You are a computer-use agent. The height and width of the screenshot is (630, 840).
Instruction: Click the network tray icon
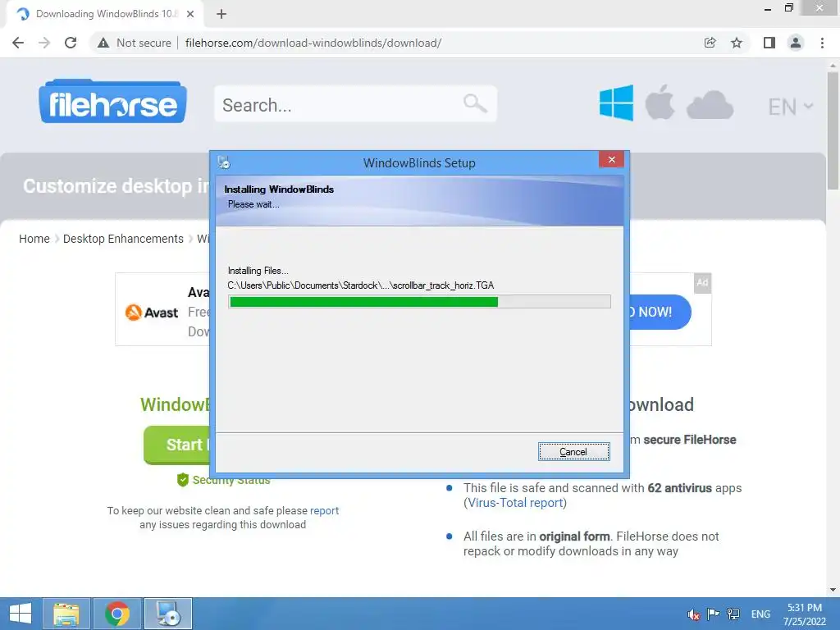(733, 614)
